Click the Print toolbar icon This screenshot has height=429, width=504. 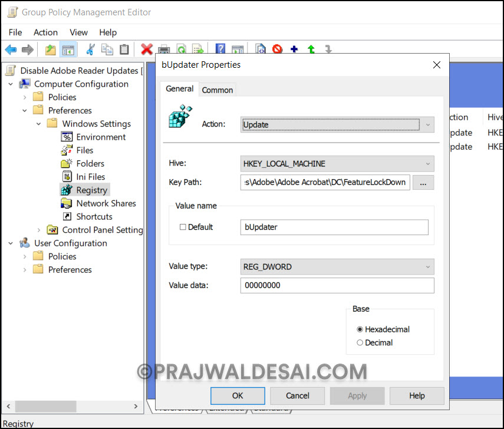pyautogui.click(x=164, y=49)
